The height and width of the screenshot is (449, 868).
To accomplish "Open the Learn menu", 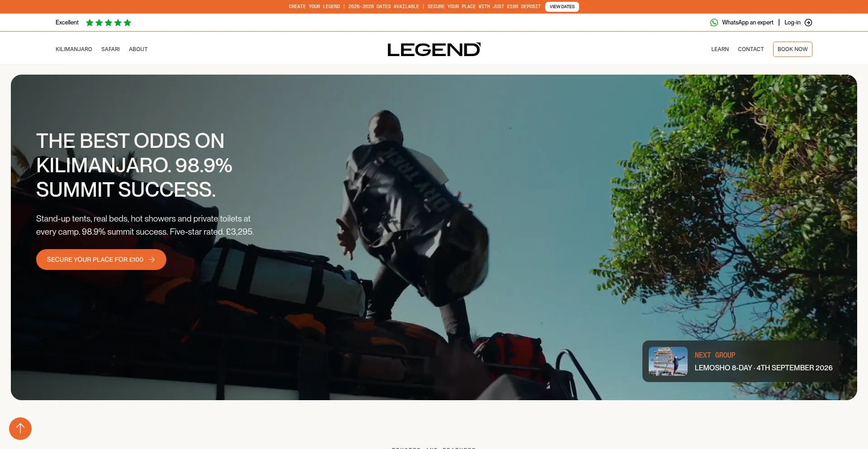I will coord(720,49).
